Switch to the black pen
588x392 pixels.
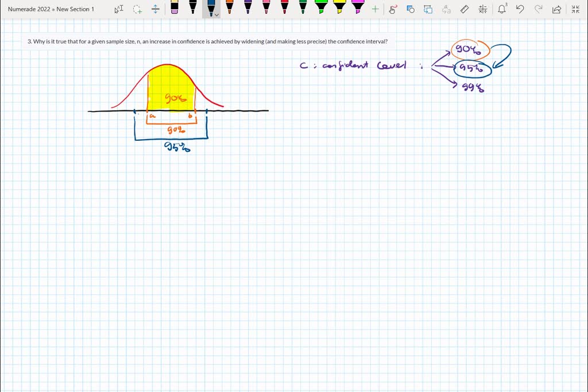(193, 7)
